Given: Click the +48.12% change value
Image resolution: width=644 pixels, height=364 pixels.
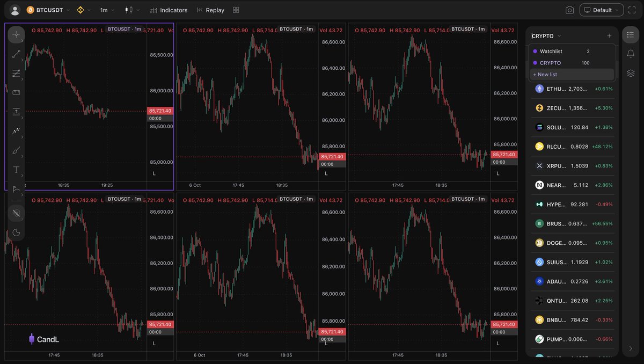Looking at the screenshot, I should click(x=603, y=147).
